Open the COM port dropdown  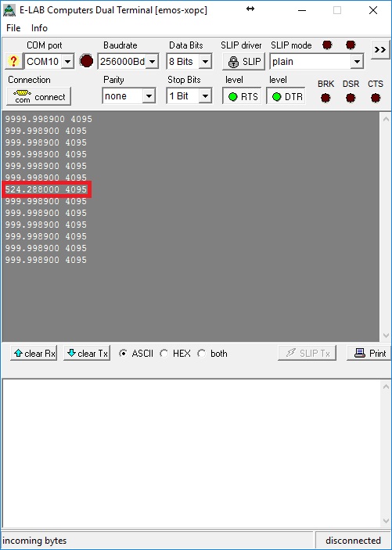click(68, 62)
